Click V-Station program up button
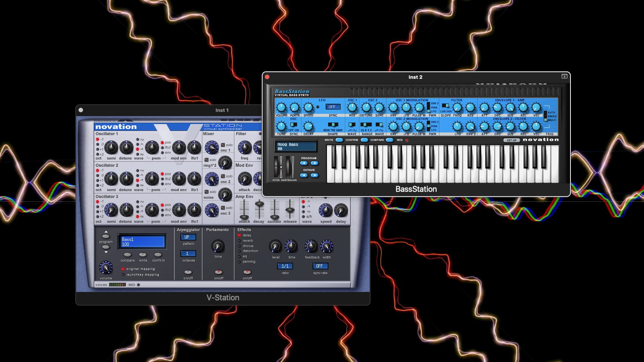 [106, 236]
